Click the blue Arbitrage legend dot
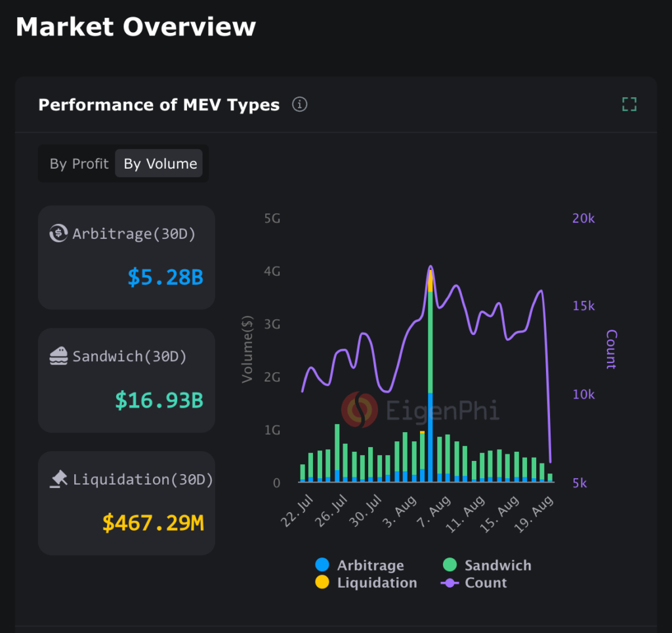 coord(321,565)
